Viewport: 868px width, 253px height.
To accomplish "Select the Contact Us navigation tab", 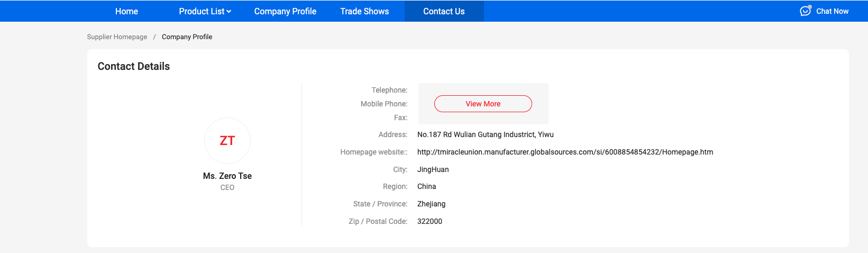I will tap(444, 11).
